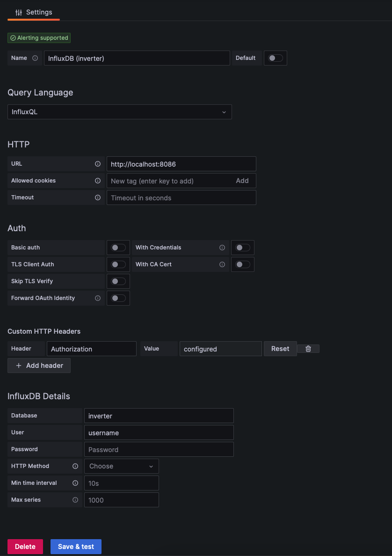This screenshot has height=556, width=392.
Task: Click the Min time interval info icon
Action: (75, 483)
